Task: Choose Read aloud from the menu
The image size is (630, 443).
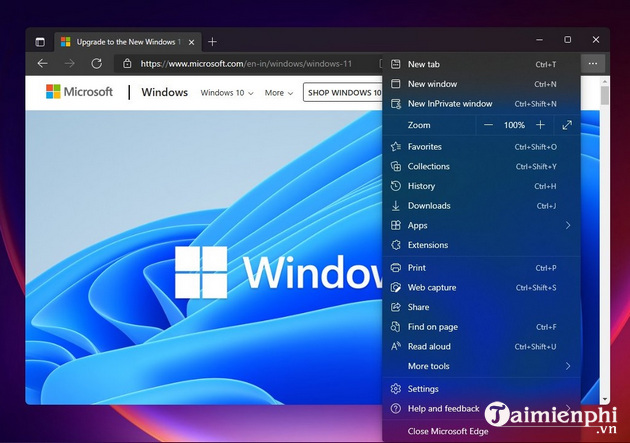Action: 481,346
